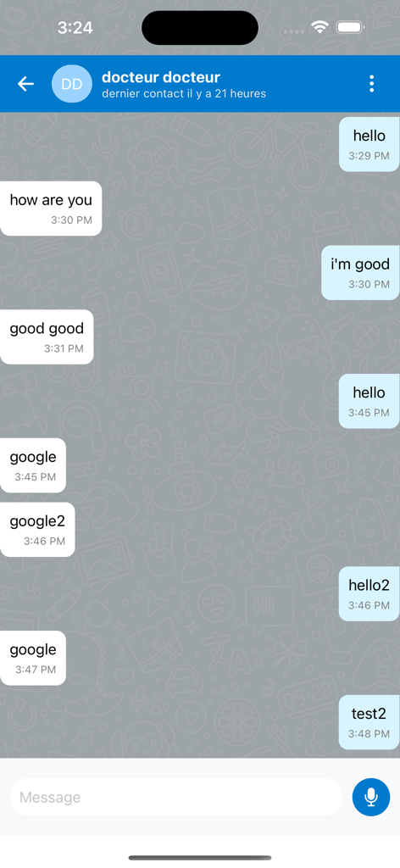Tap the battery icon in status bar
The image size is (400, 868).
[x=350, y=27]
